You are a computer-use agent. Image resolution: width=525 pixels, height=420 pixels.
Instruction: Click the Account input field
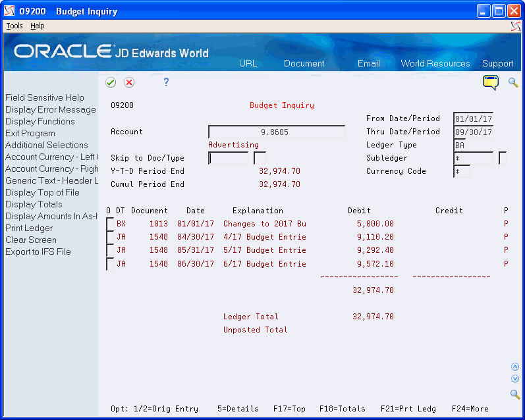click(x=276, y=132)
